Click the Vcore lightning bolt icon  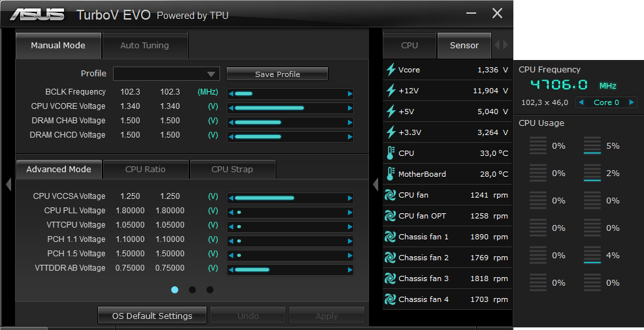coord(391,70)
